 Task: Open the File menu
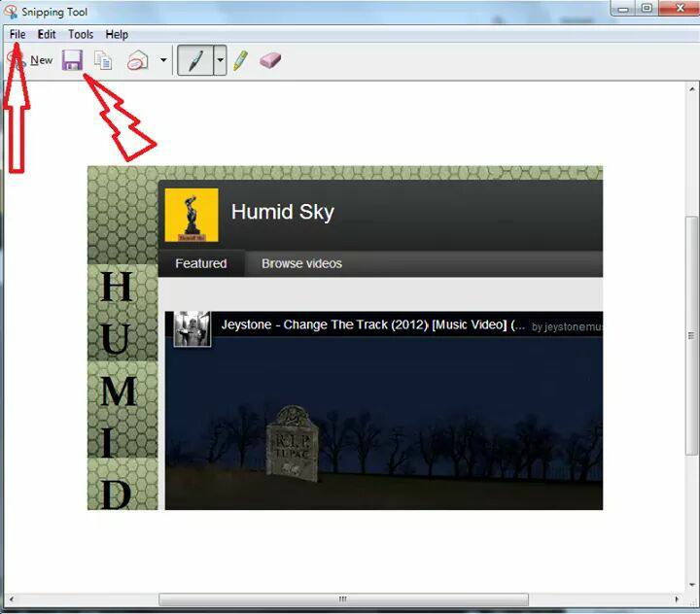pyautogui.click(x=17, y=34)
